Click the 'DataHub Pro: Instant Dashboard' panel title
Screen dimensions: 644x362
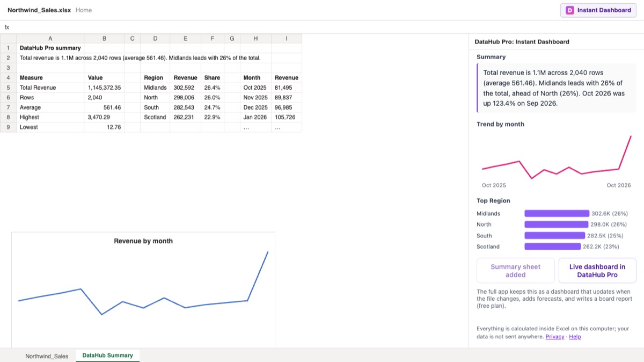(x=522, y=41)
